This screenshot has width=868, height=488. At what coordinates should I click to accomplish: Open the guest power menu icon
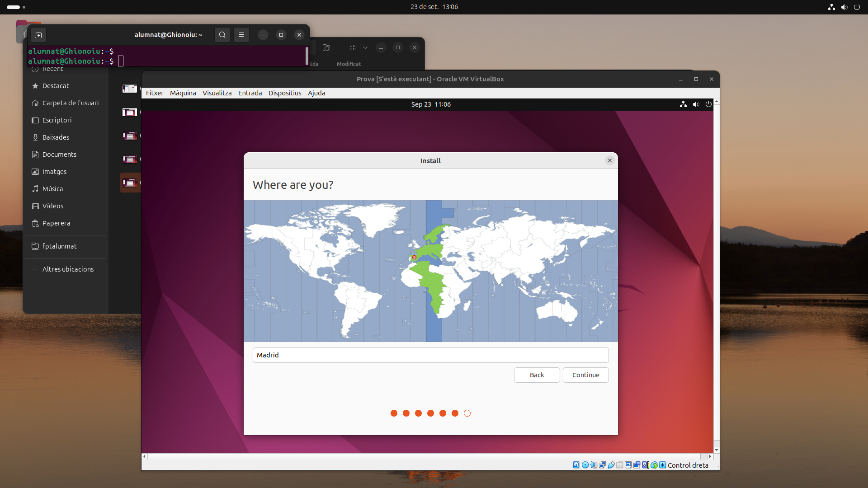[708, 104]
